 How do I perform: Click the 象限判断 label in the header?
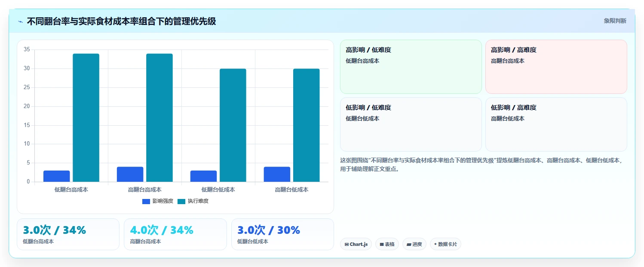click(615, 21)
